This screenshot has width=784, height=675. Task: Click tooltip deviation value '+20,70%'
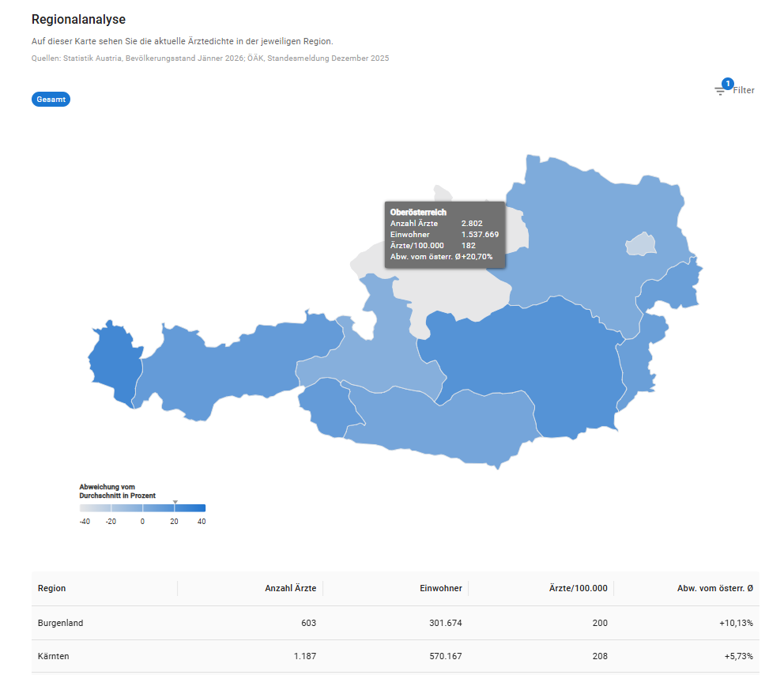click(x=477, y=257)
